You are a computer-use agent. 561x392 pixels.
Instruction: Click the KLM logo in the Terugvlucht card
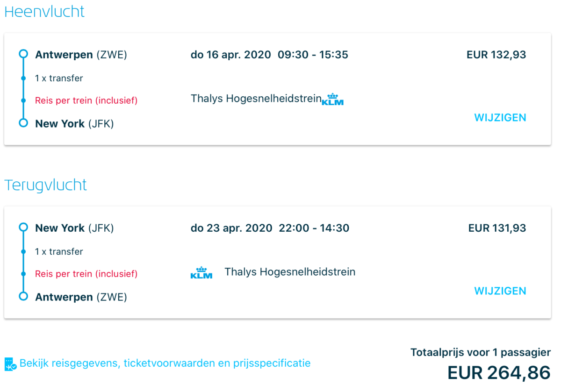[201, 273]
